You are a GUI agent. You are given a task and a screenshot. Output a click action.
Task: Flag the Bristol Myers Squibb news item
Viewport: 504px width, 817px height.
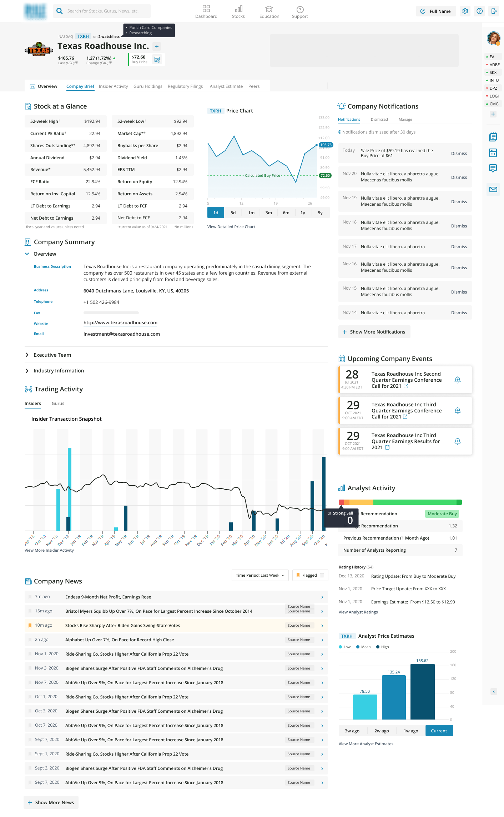pyautogui.click(x=30, y=611)
